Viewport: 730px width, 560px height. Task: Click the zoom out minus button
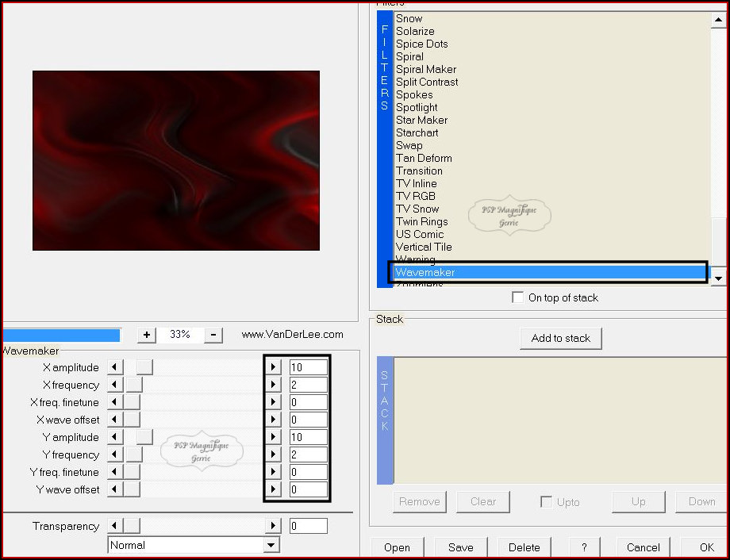pyautogui.click(x=213, y=335)
